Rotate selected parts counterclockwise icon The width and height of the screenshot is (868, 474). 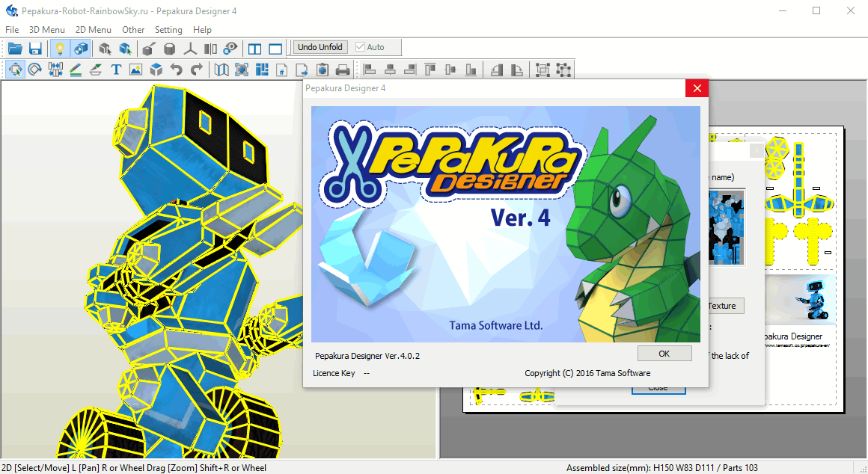[x=497, y=70]
